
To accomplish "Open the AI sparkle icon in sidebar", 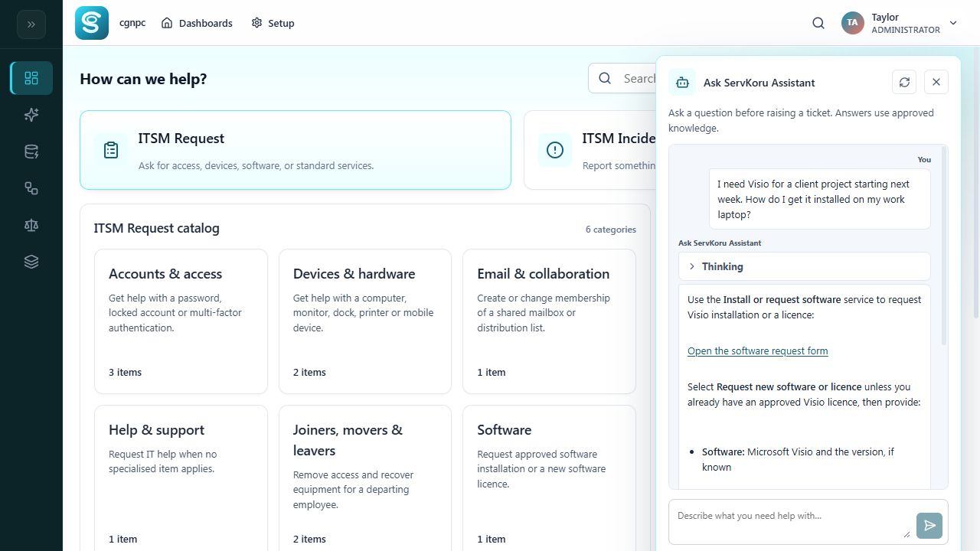I will click(31, 115).
